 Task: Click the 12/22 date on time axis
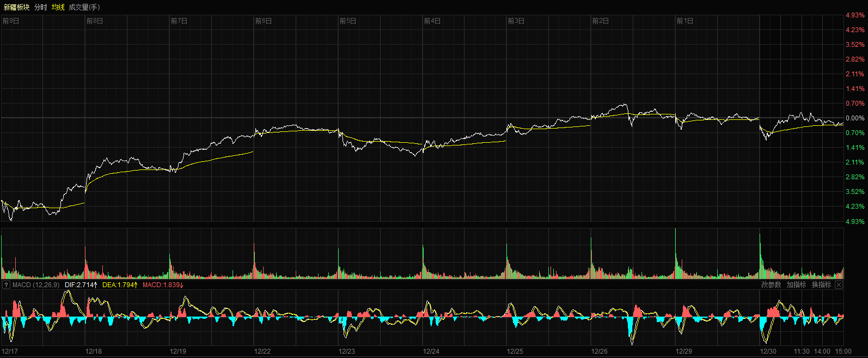262,351
